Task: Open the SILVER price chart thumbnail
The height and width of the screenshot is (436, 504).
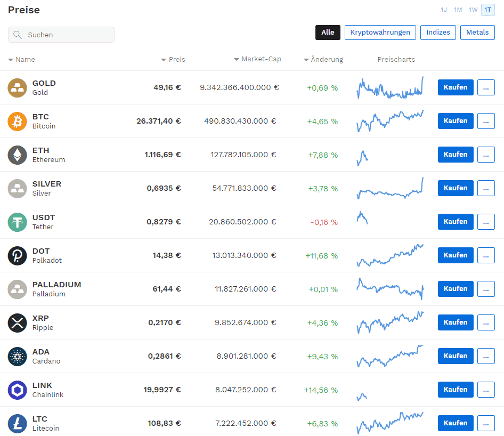Action: pyautogui.click(x=390, y=188)
